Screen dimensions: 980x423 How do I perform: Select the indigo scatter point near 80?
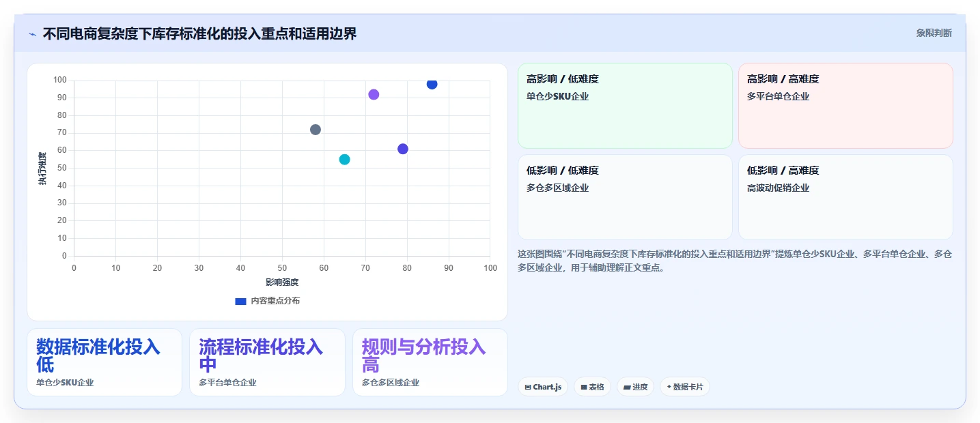tap(403, 149)
